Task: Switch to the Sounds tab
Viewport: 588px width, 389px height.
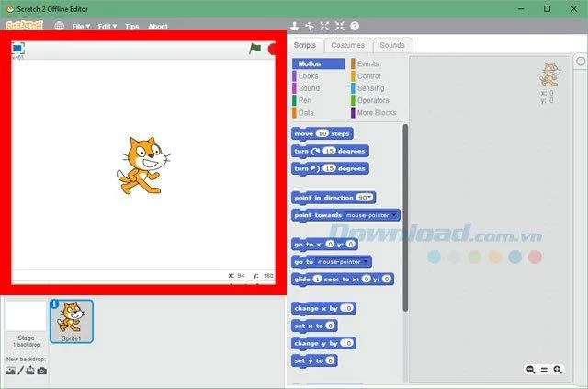Action: coord(392,45)
